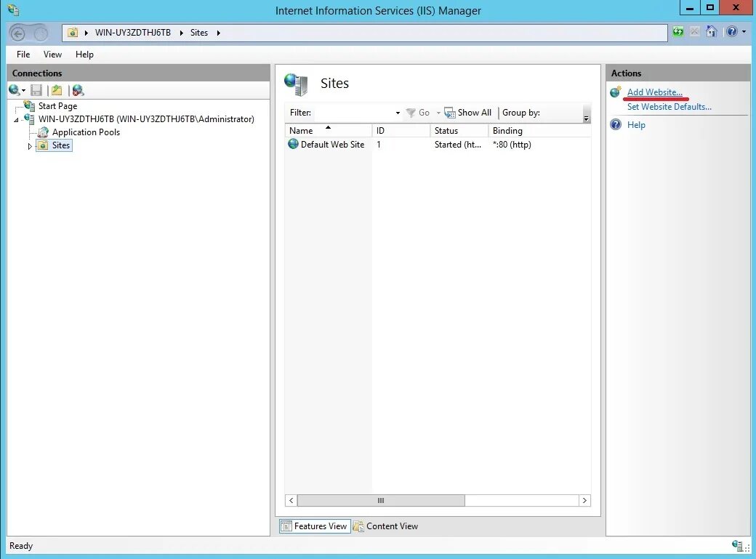Viewport: 756px width, 559px height.
Task: Open dropdown arrow next to Go button
Action: point(438,113)
